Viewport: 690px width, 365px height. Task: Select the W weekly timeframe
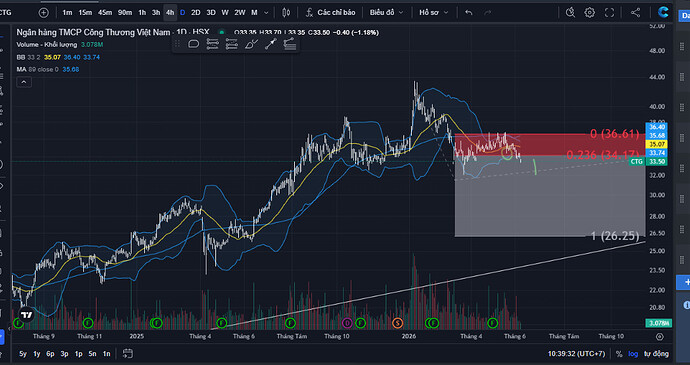[x=225, y=12]
